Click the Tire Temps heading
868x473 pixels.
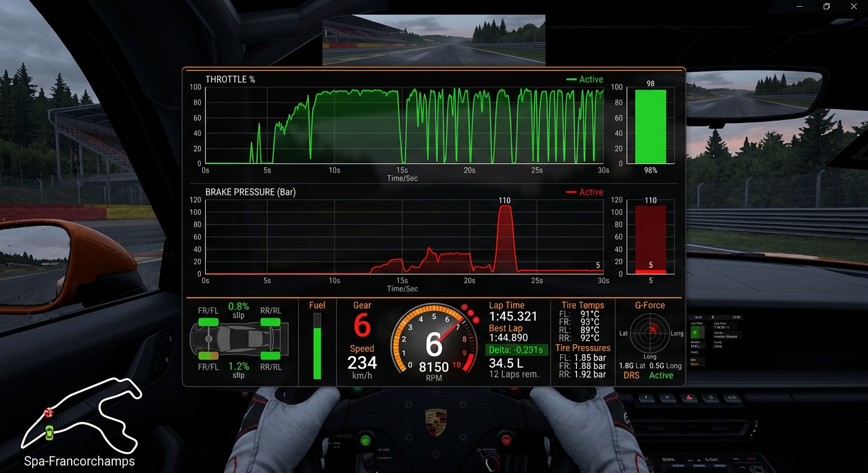[x=583, y=305]
